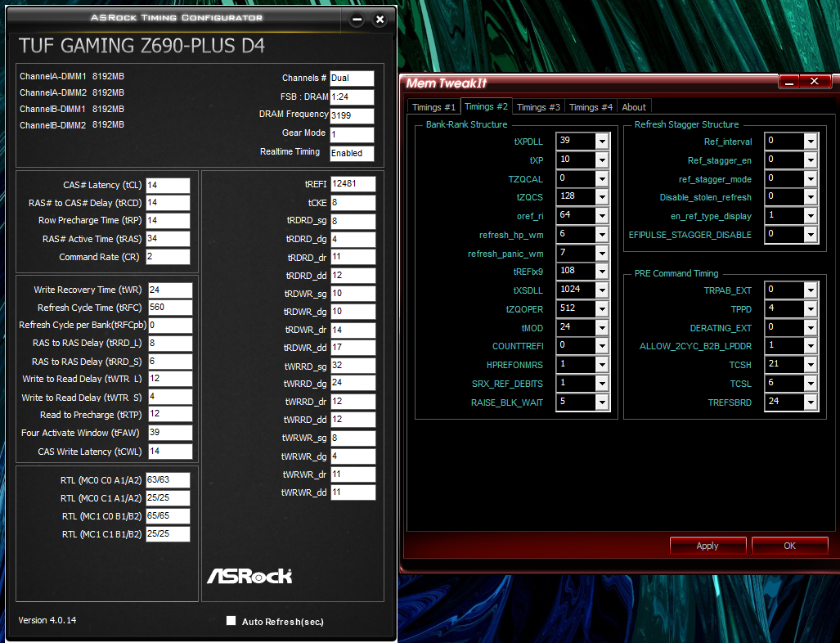Click the Refresh Cycle Time (tRFC) field

coord(169,308)
